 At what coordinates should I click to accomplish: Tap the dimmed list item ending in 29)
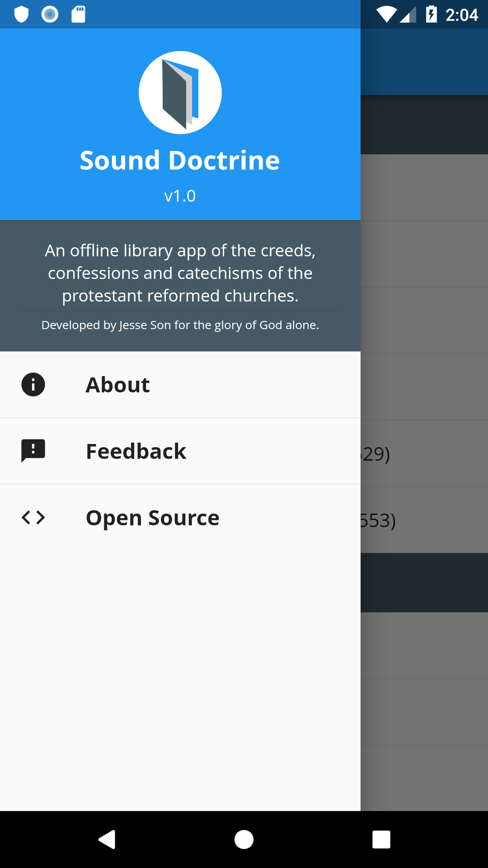pos(424,453)
